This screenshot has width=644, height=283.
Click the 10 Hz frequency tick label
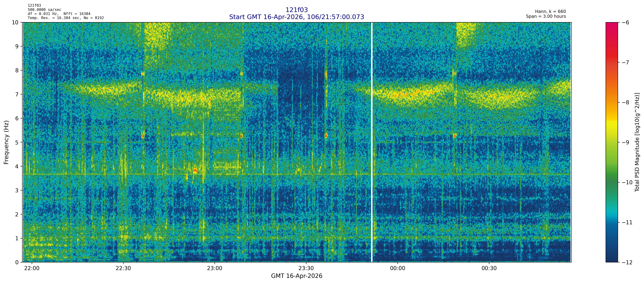coord(15,23)
